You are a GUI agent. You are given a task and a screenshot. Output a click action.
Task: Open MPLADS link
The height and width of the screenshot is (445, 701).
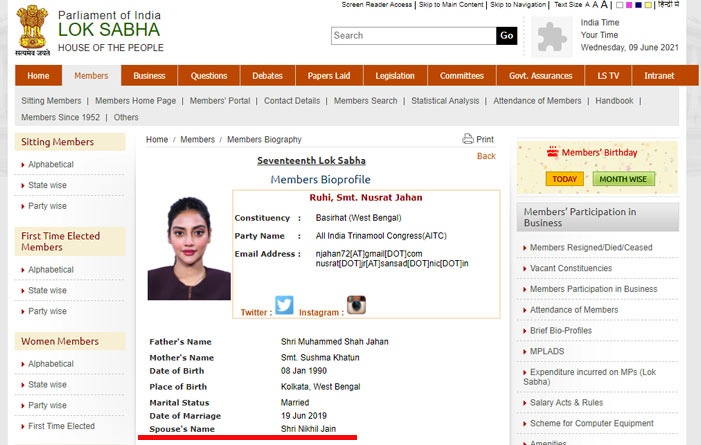[547, 352]
